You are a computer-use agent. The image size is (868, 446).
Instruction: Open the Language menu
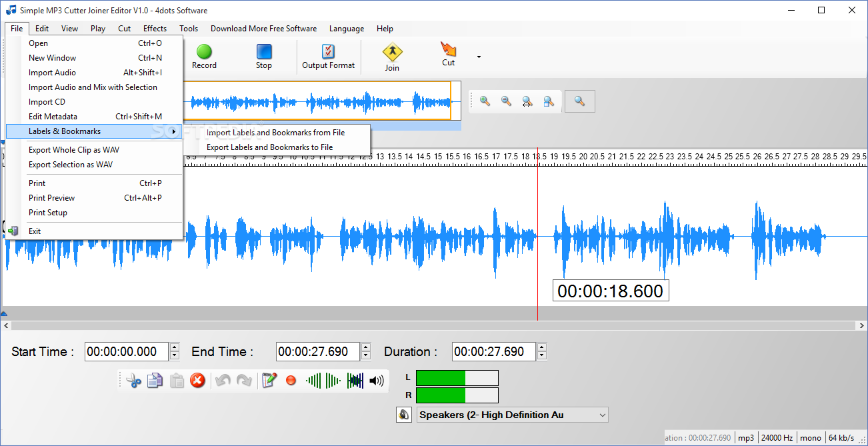[x=347, y=29]
